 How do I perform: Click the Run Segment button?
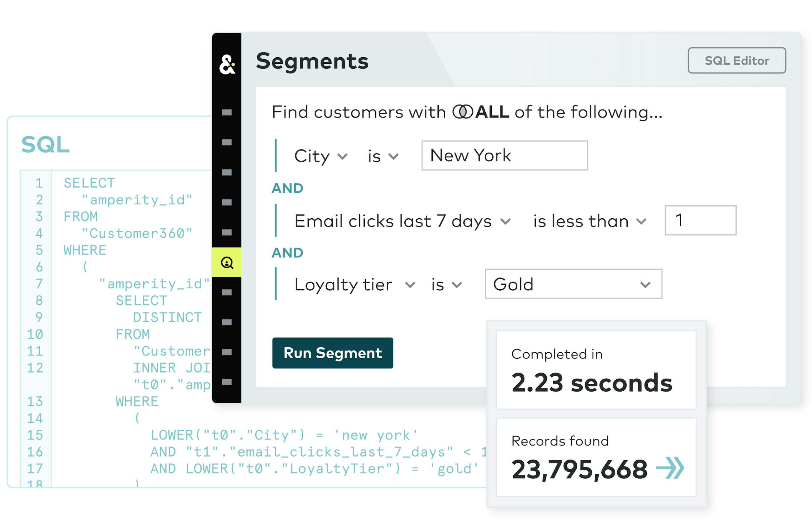tap(333, 353)
